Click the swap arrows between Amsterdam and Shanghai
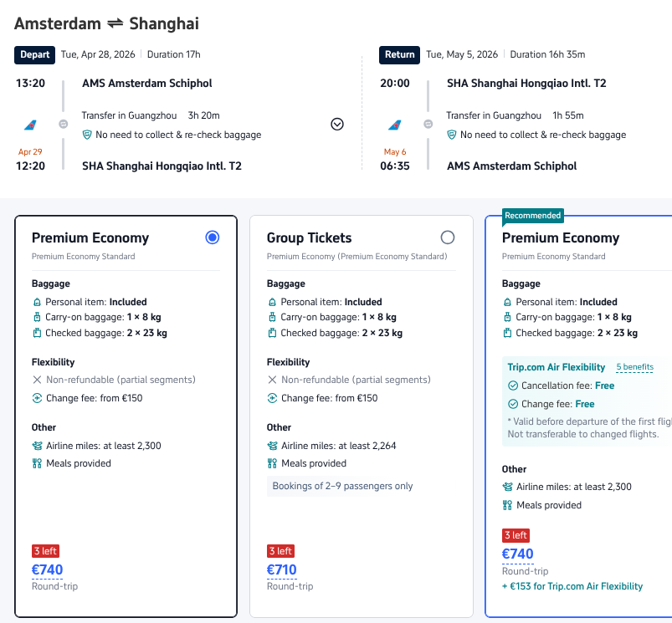The height and width of the screenshot is (623, 672). pos(114,23)
